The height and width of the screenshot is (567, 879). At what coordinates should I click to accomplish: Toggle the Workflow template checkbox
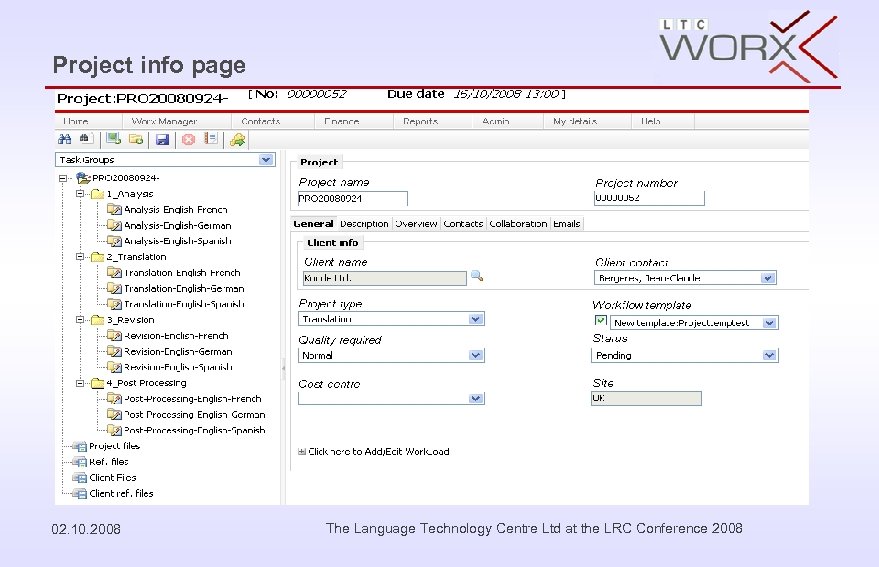[600, 321]
